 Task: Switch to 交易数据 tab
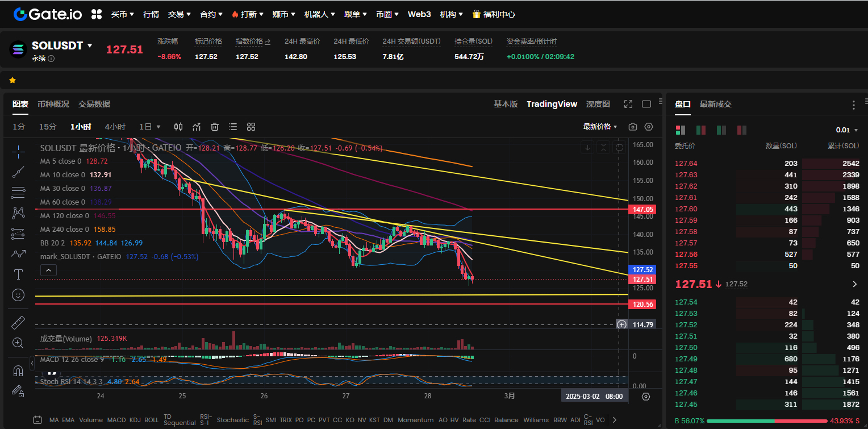click(94, 104)
